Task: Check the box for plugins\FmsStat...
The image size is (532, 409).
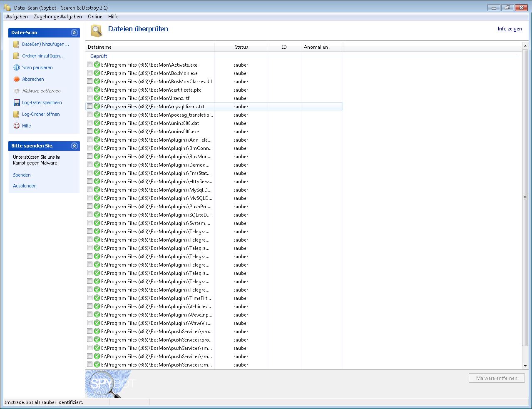Action: (x=89, y=173)
